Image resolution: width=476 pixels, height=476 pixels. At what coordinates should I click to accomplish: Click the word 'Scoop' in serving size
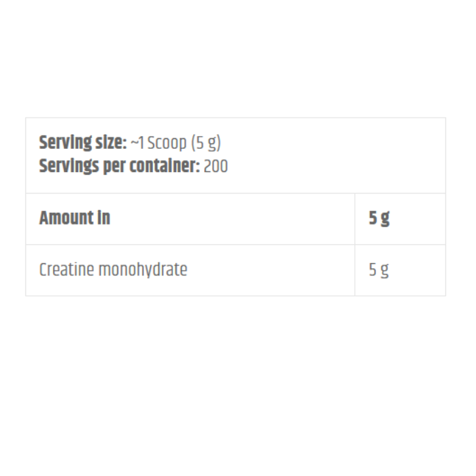tap(167, 143)
